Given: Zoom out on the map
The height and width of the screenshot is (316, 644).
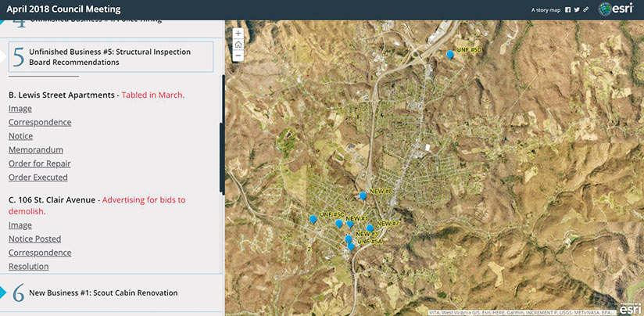Looking at the screenshot, I should [238, 56].
